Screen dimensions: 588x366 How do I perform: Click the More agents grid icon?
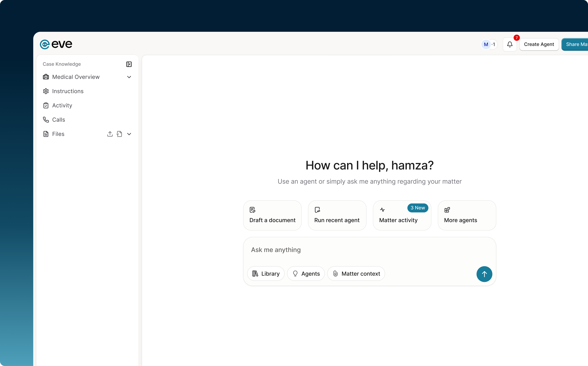(447, 210)
